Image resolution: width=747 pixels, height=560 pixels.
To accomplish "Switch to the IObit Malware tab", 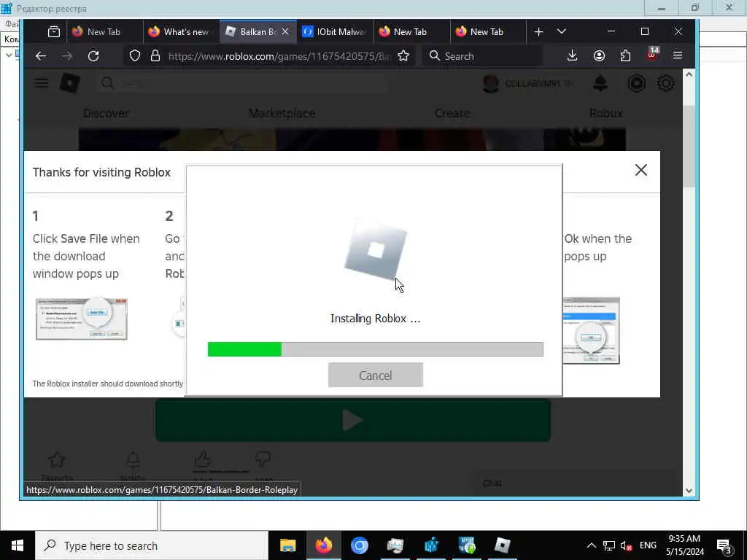I will point(335,32).
